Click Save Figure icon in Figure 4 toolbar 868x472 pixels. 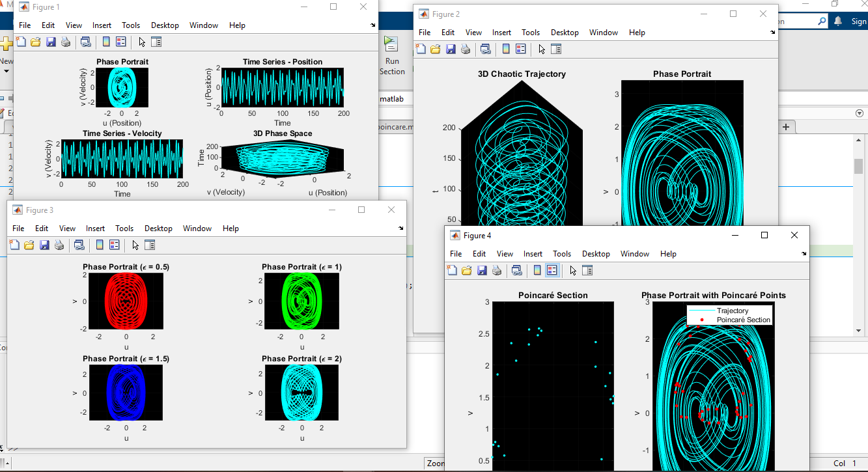[482, 270]
